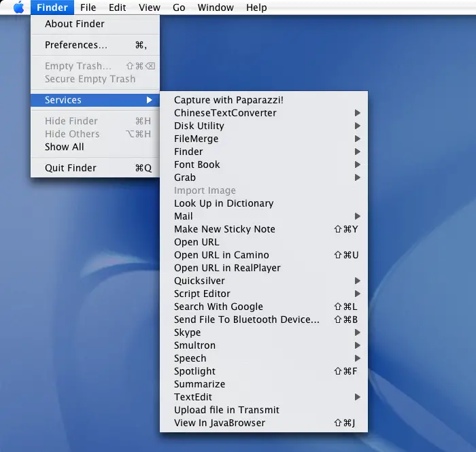This screenshot has width=476, height=452.
Task: Expand the Finder services submenu
Action: pos(264,152)
